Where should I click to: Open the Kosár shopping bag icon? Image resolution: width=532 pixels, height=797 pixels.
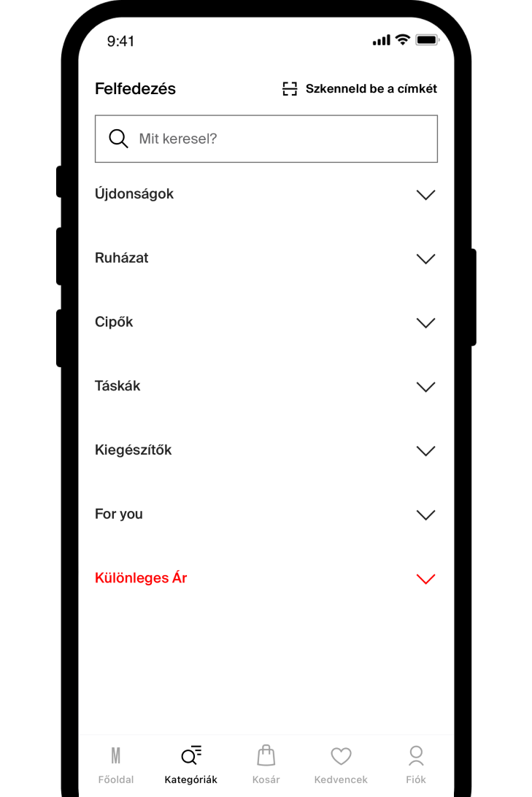click(266, 755)
